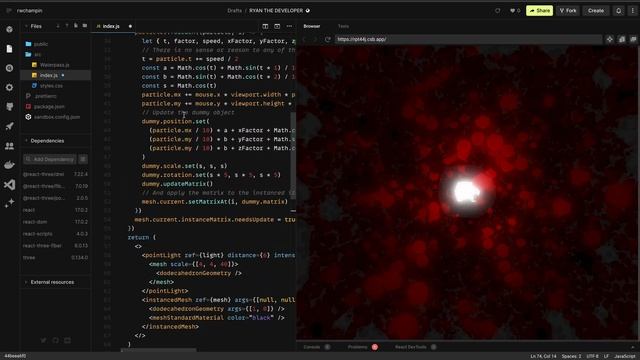Click the new folder icon in Files header

(84, 26)
